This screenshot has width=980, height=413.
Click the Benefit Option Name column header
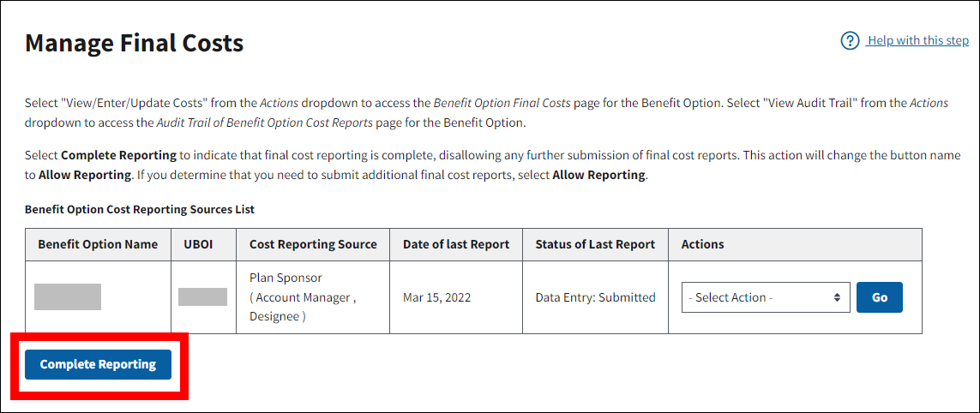click(x=98, y=244)
